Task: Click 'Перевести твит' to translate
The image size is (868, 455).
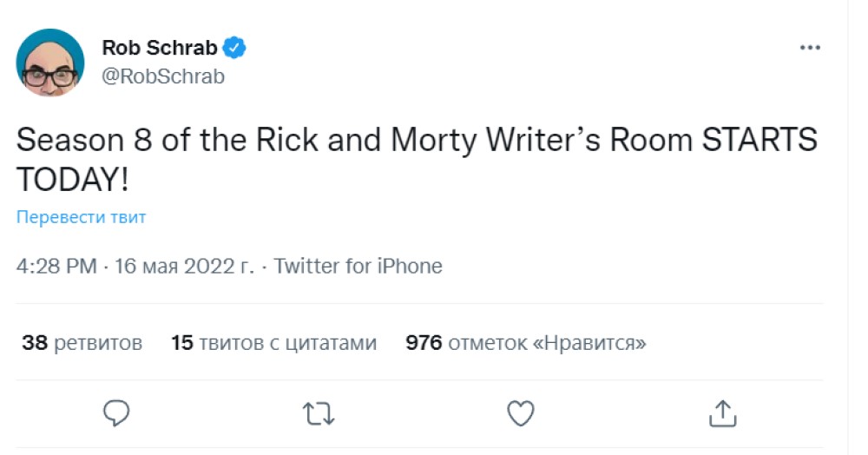Action: point(82,217)
